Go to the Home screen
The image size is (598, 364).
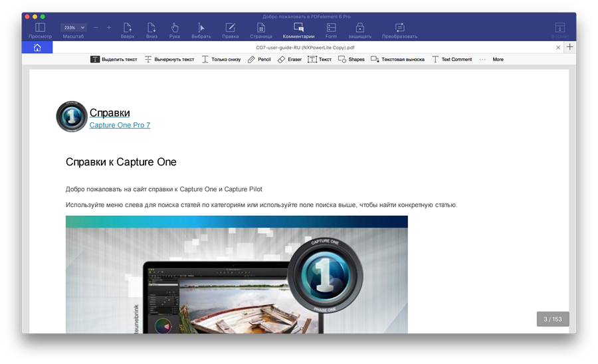[x=37, y=47]
